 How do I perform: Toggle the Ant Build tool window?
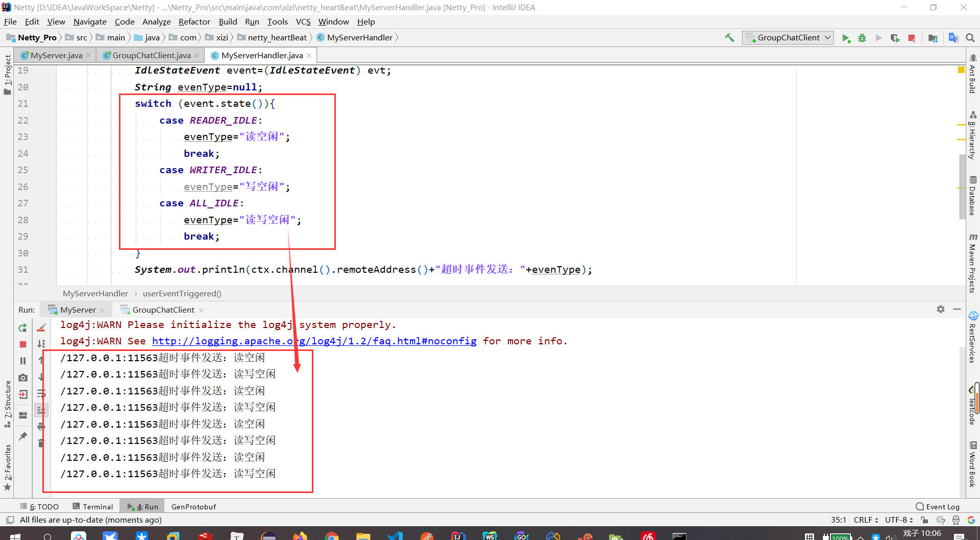click(x=973, y=74)
